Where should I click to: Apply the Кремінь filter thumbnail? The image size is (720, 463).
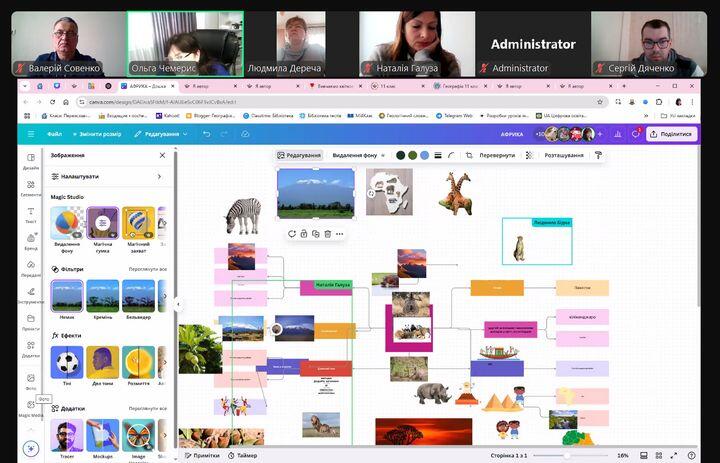point(102,296)
